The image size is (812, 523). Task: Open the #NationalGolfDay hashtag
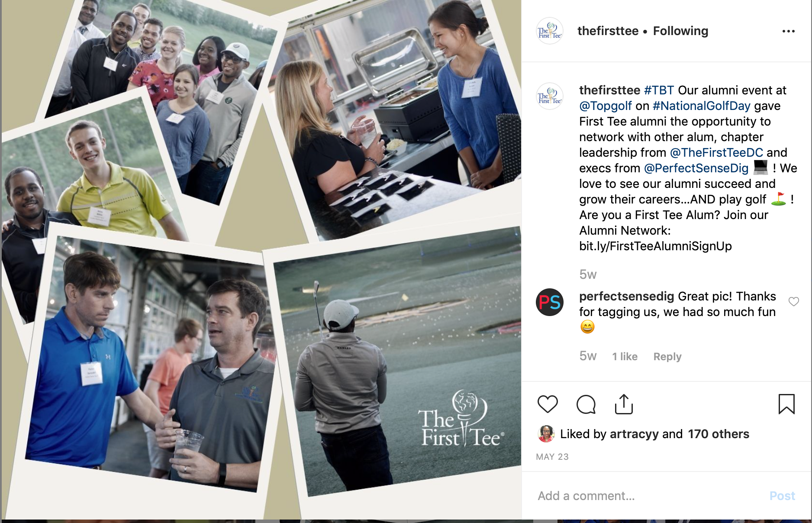tap(701, 106)
